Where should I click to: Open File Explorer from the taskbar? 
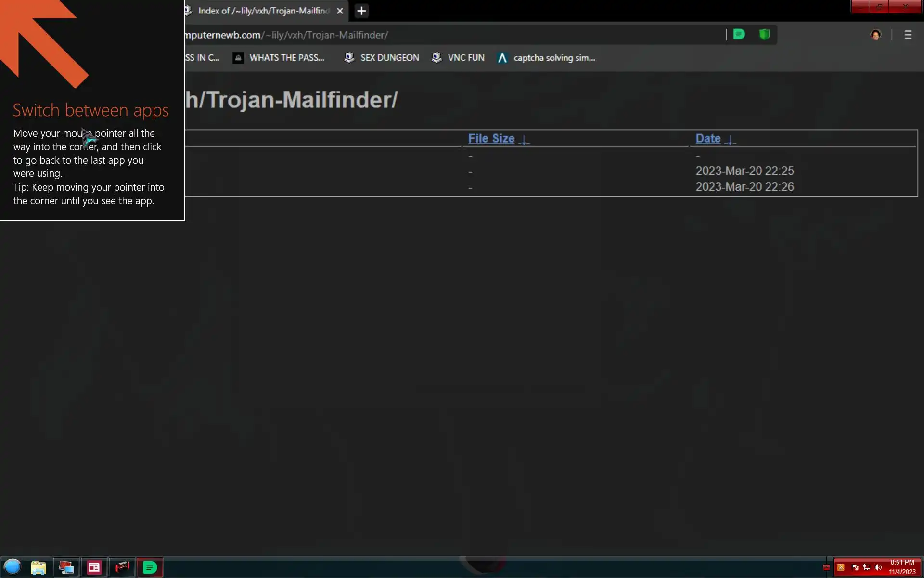coord(38,567)
